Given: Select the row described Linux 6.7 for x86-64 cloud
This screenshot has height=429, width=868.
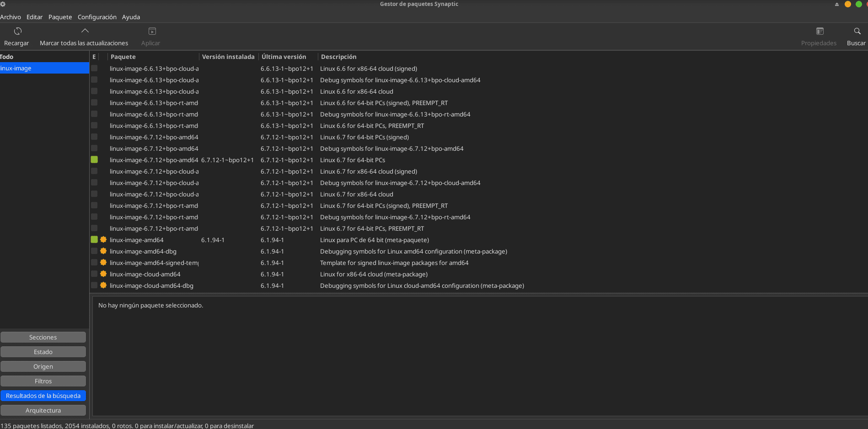Looking at the screenshot, I should (x=479, y=194).
